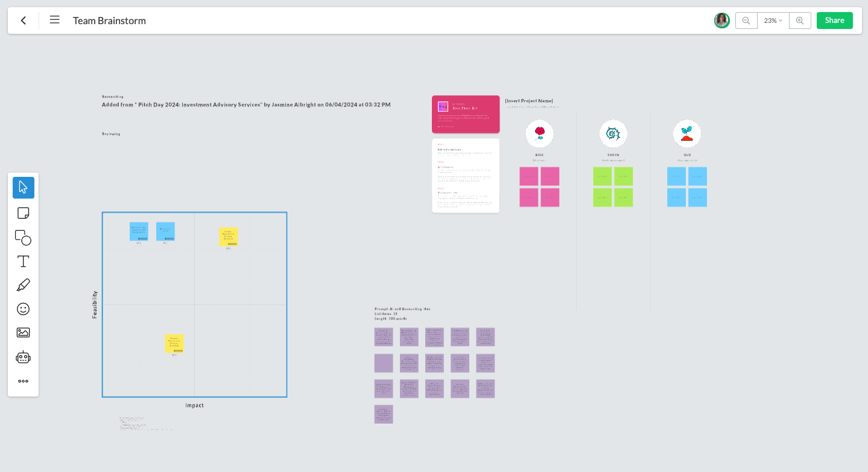Select the insert image tool
868x472 pixels.
pyautogui.click(x=24, y=333)
